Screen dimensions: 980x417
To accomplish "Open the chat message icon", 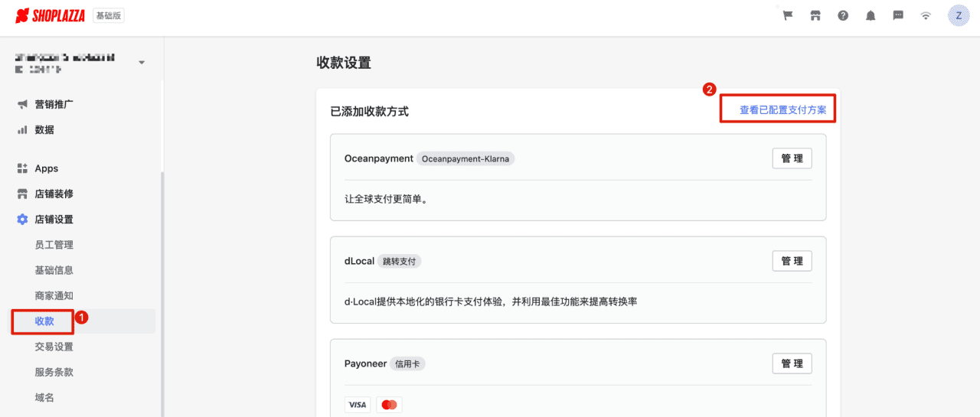I will click(898, 15).
